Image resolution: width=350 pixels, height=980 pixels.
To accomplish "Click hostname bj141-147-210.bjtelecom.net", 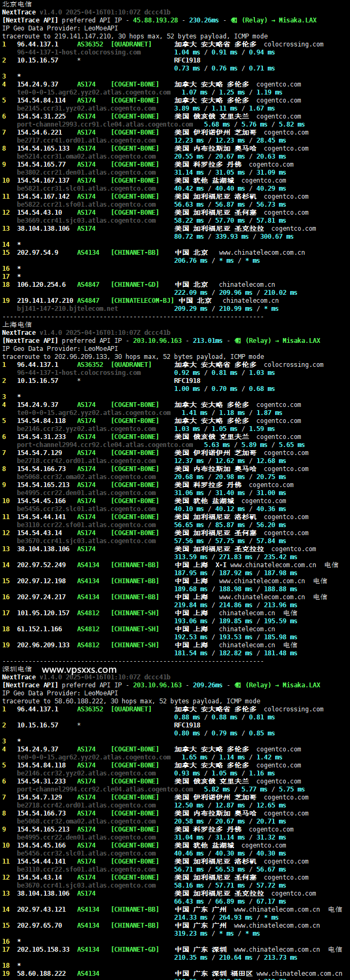I will pyautogui.click(x=68, y=308).
